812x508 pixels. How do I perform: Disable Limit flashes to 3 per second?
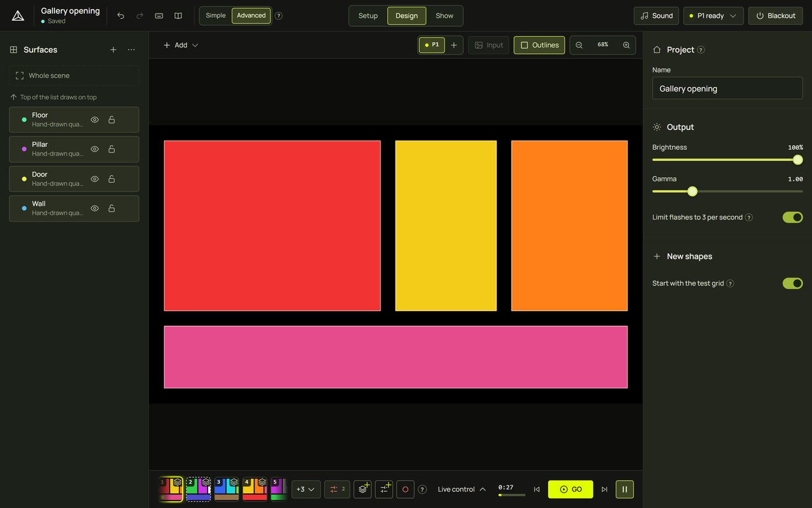(792, 217)
